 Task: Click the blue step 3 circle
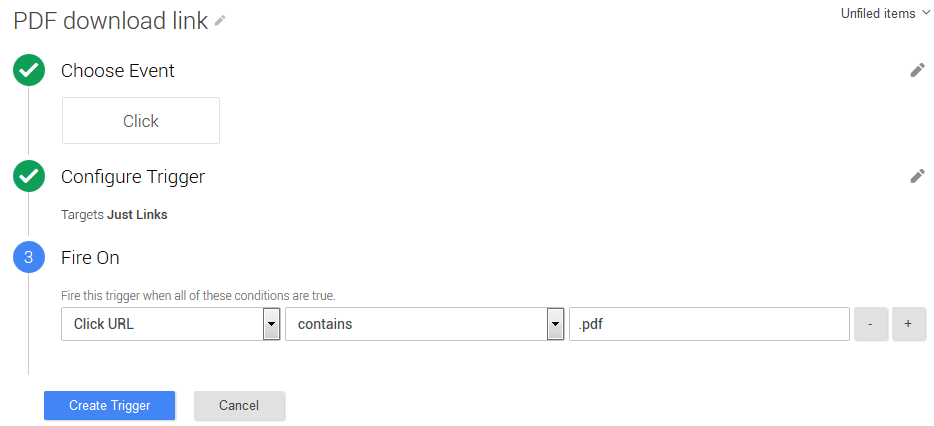(29, 257)
